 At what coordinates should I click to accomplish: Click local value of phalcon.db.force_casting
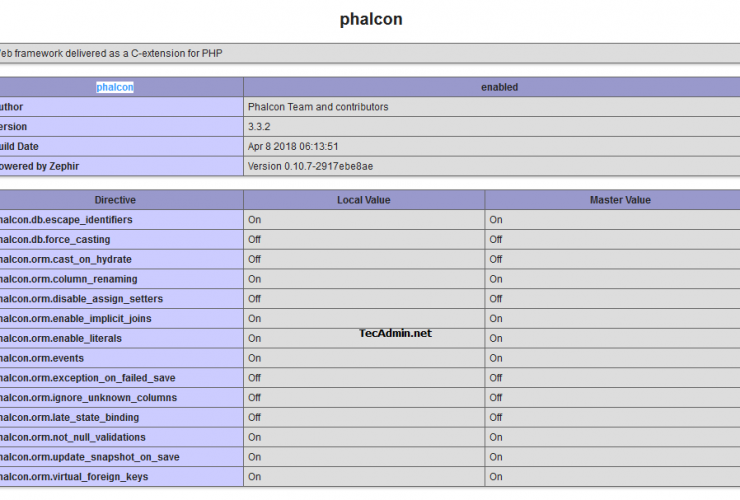coord(255,240)
